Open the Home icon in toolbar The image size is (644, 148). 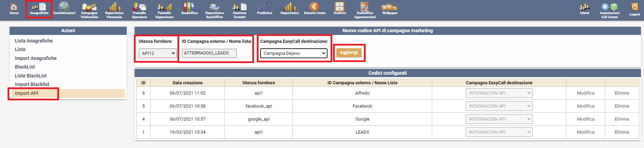coord(14,9)
